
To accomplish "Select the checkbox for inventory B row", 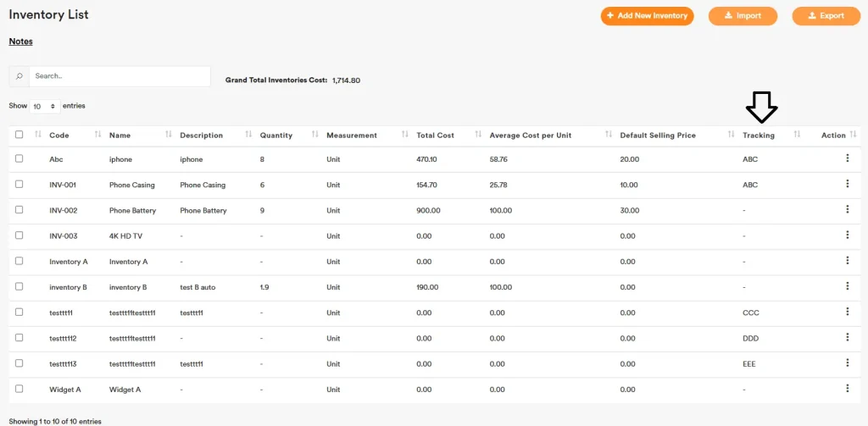I will pos(19,287).
